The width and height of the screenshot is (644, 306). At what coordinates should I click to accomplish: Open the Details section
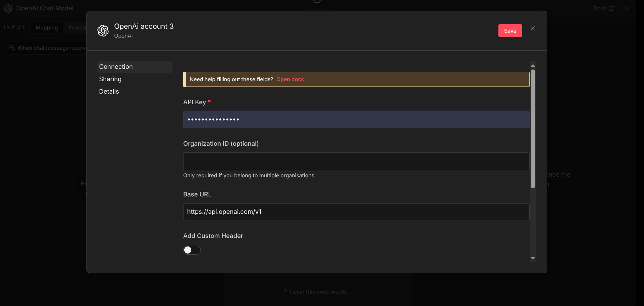click(109, 91)
